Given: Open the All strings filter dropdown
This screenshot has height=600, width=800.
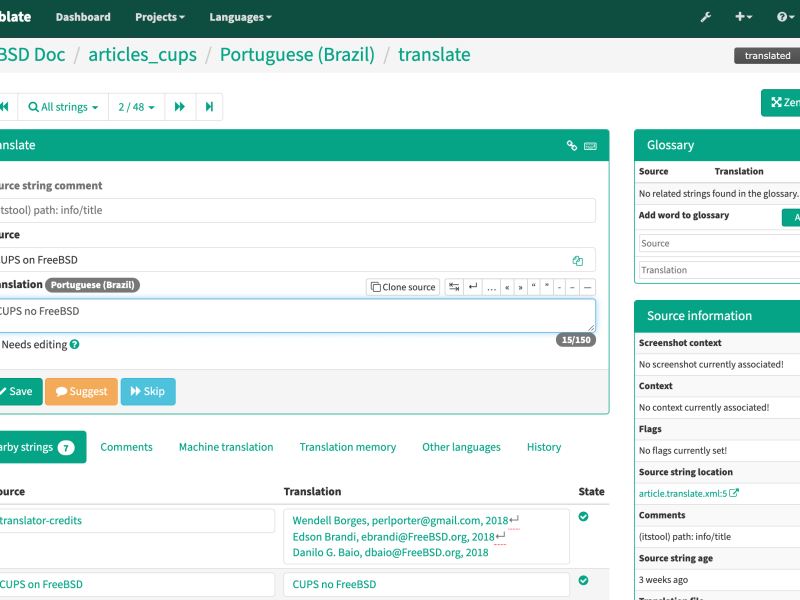Looking at the screenshot, I should coord(63,107).
